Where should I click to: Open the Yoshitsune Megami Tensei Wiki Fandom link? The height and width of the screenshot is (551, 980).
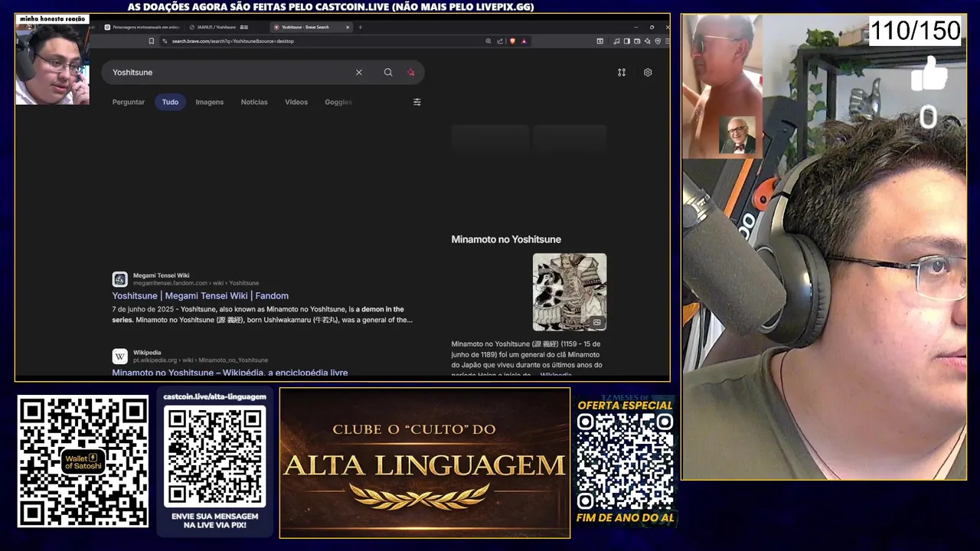click(201, 296)
